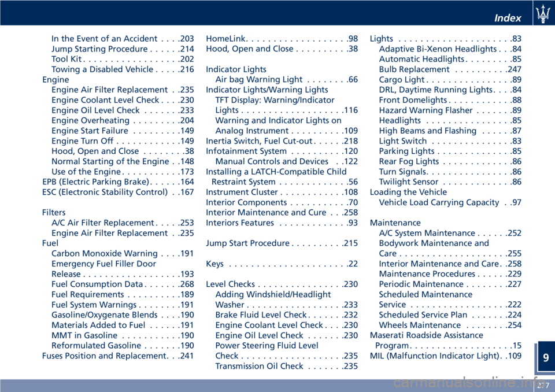Open EPB (Electric Parking Brake) entry
The image size is (555, 392).
pos(118,182)
